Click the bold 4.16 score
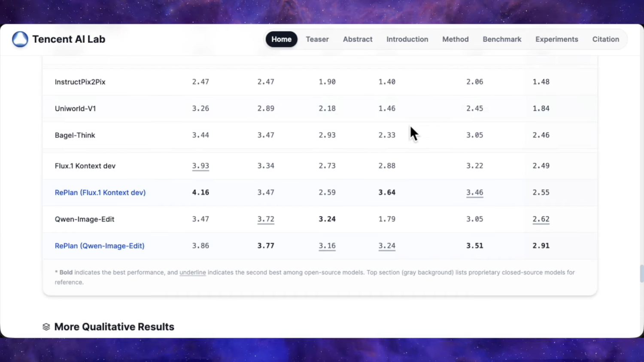This screenshot has width=644, height=362. pos(200,193)
